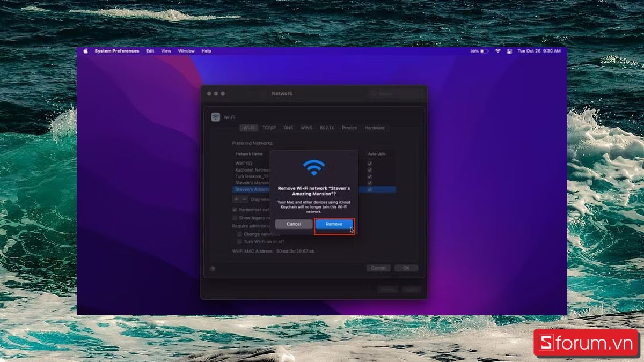Image resolution: width=644 pixels, height=362 pixels.
Task: Open the Window menu
Action: coord(186,51)
